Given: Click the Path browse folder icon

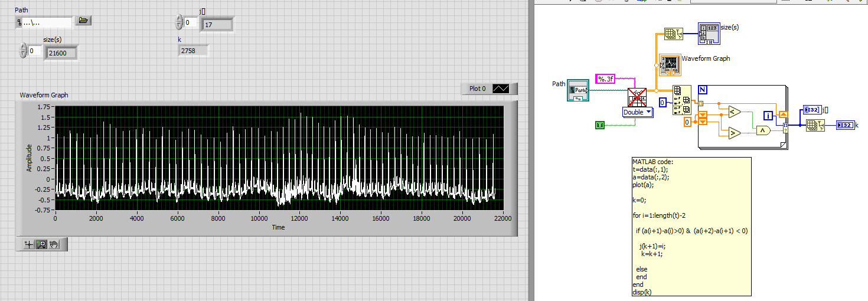Looking at the screenshot, I should point(83,21).
